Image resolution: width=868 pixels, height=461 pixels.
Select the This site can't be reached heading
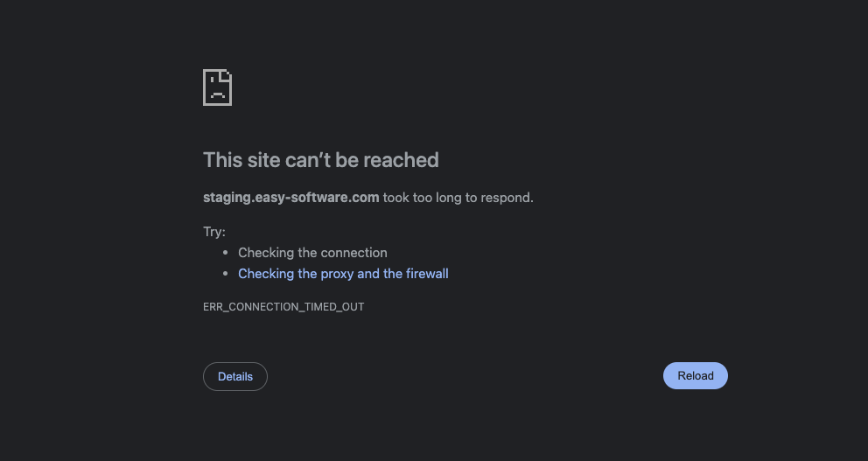pos(321,160)
